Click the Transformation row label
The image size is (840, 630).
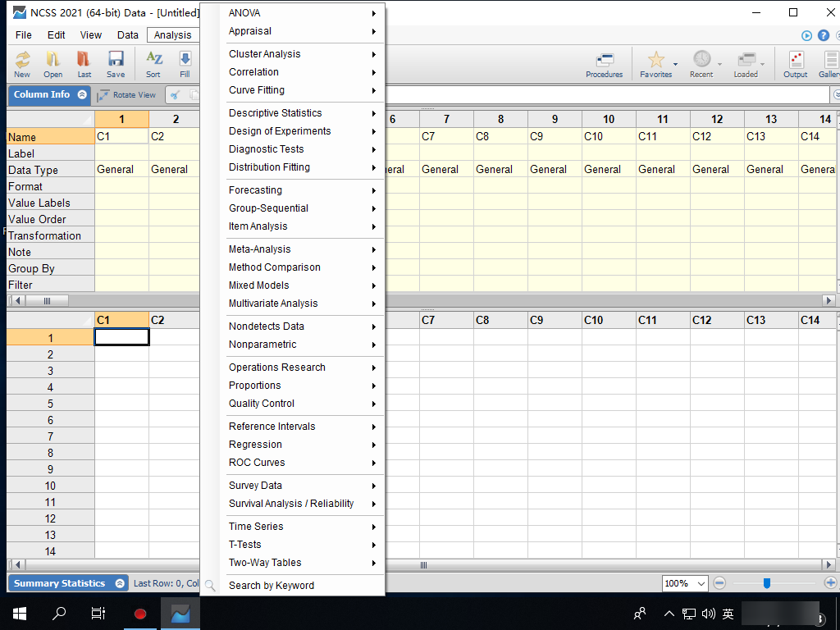pos(50,235)
